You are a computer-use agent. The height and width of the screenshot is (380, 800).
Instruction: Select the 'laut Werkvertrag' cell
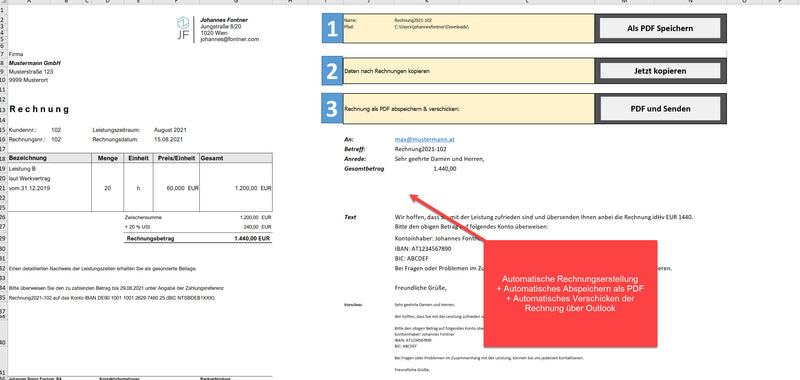click(29, 179)
